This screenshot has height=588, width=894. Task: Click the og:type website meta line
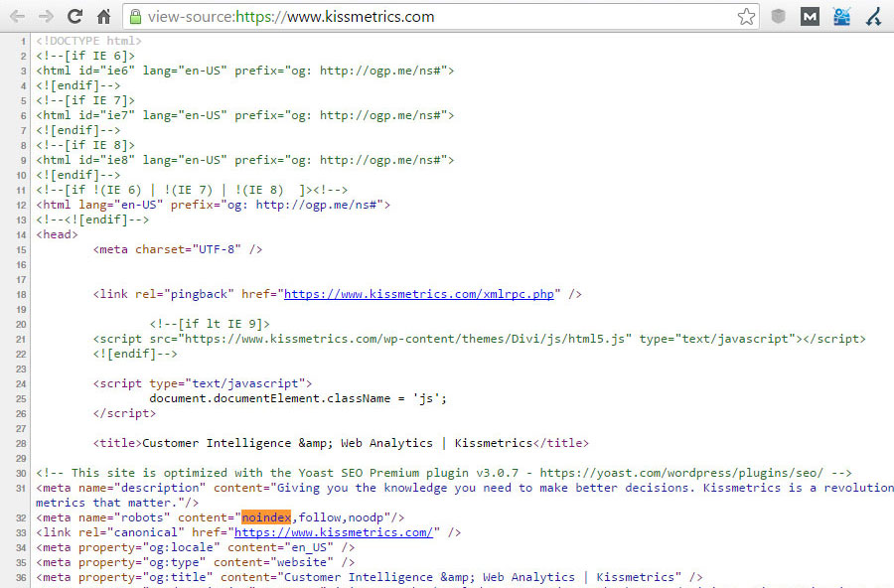point(195,562)
